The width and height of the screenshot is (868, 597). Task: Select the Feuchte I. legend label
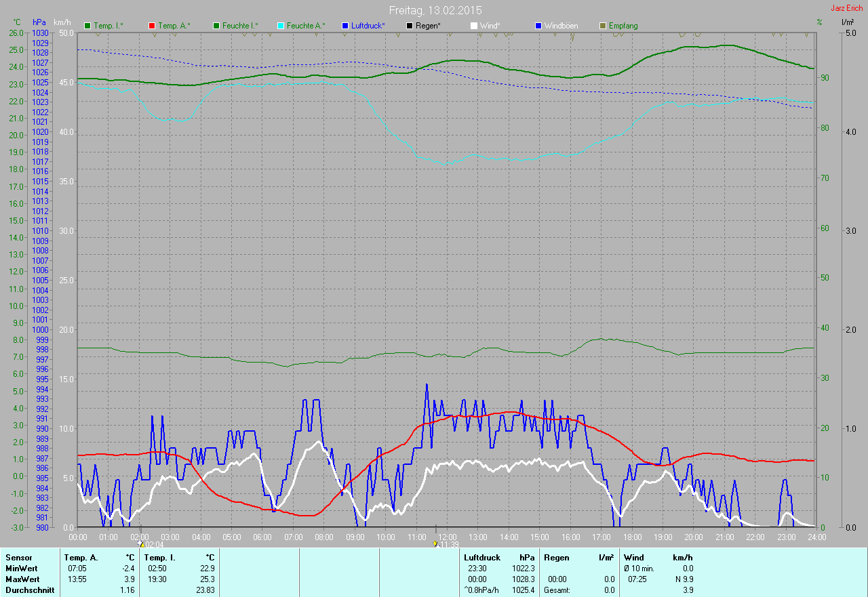tap(240, 26)
